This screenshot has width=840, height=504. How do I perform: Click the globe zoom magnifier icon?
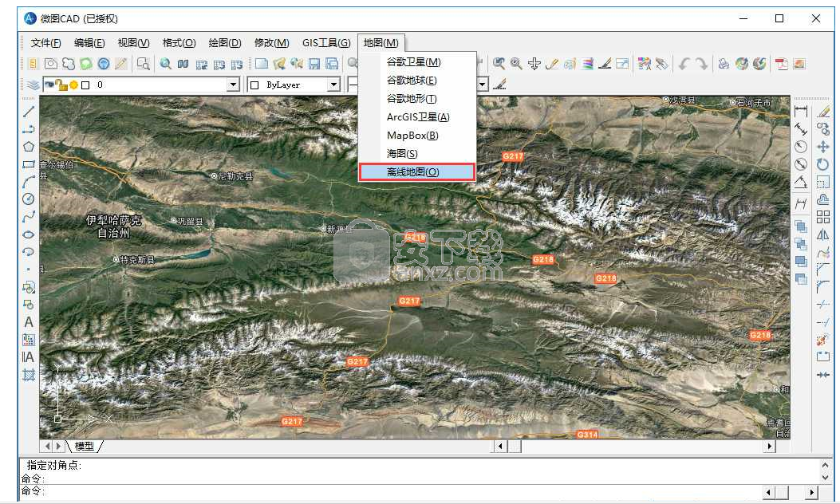(166, 65)
